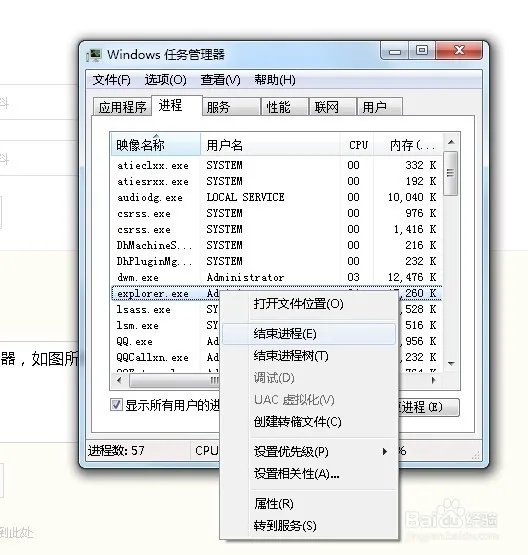Select 结束进程树(T) in context menu

pyautogui.click(x=309, y=356)
